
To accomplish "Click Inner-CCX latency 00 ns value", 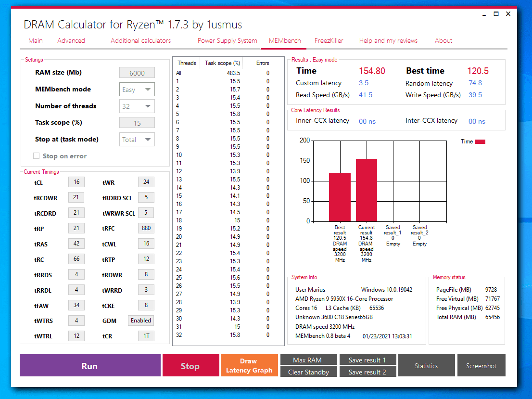I will [367, 122].
